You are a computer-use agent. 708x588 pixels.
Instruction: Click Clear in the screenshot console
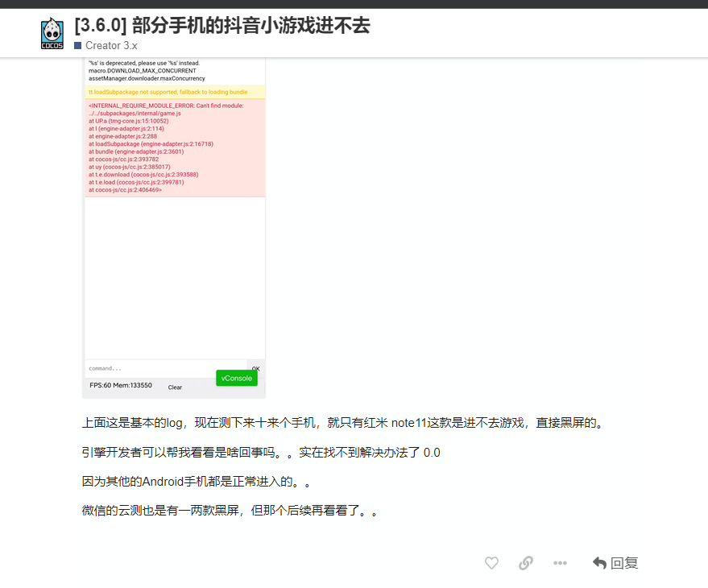click(175, 387)
